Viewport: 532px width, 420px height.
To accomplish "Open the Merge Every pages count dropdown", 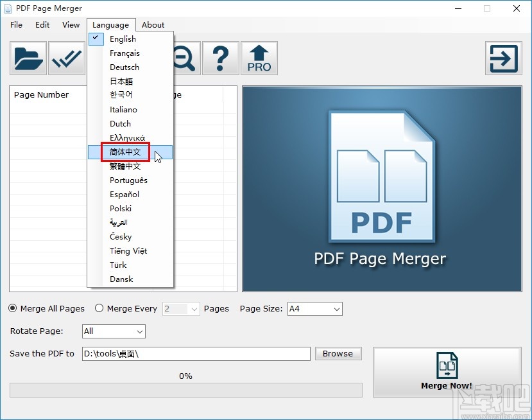I will pyautogui.click(x=181, y=309).
